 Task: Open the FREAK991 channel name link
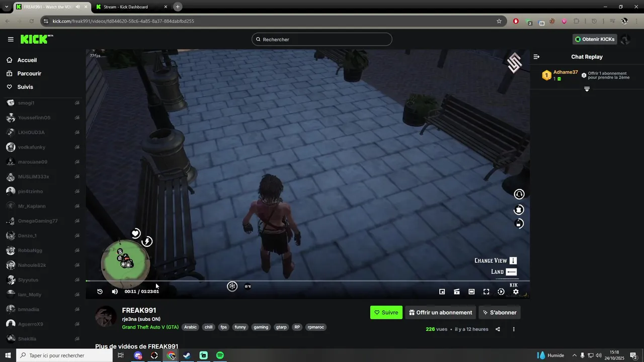tap(139, 310)
